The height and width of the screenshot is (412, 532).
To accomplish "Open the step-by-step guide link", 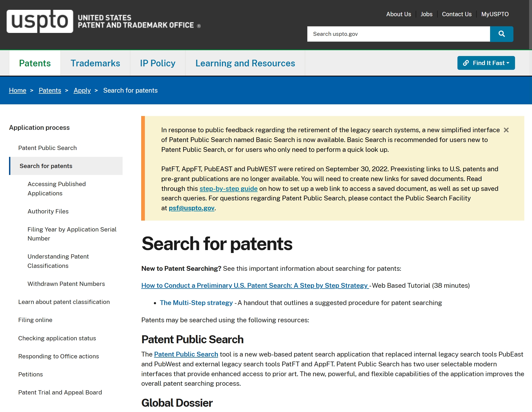I will [x=228, y=189].
